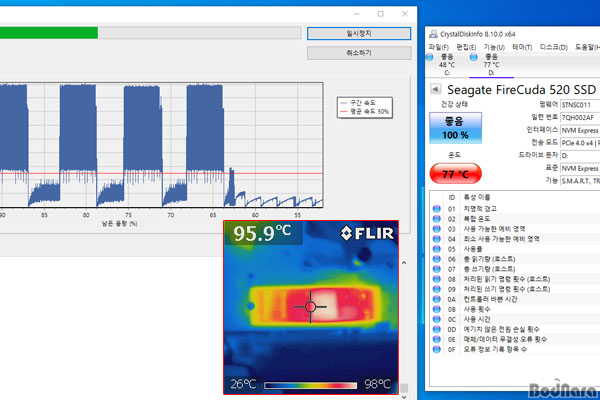
Task: Click scrollbar down arrow beside FLIR image
Action: [404, 397]
